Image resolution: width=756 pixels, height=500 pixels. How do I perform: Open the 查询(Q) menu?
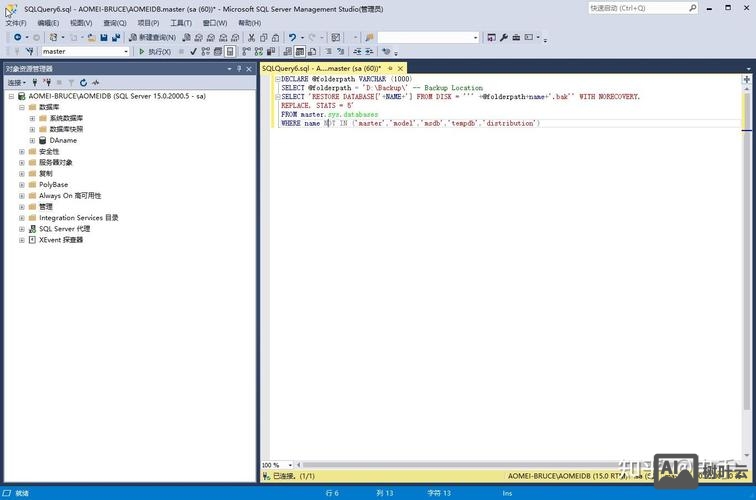pyautogui.click(x=114, y=22)
